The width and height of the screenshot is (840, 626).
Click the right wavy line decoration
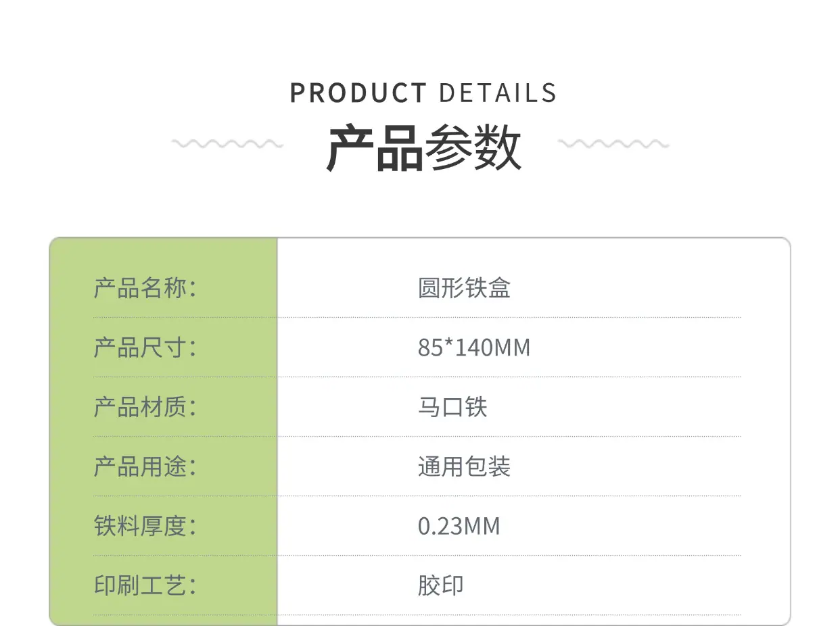613,143
